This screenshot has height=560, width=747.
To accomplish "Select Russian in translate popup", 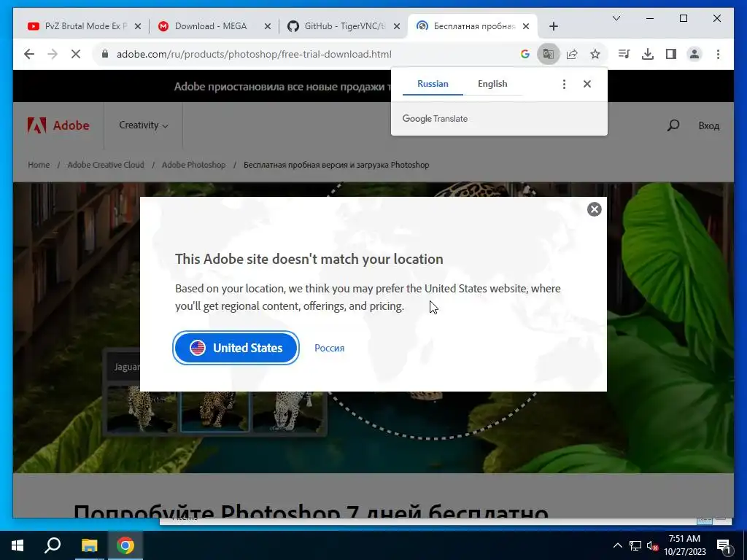I will pyautogui.click(x=433, y=84).
